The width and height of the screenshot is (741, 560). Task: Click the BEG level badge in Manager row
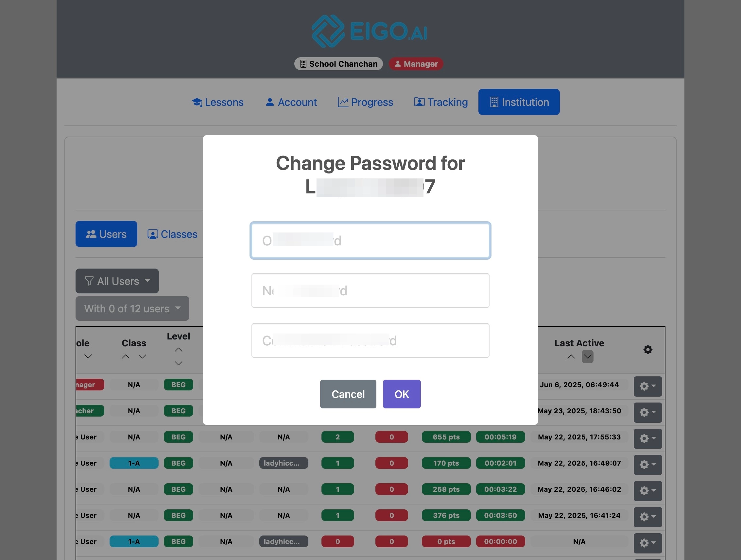pos(179,385)
